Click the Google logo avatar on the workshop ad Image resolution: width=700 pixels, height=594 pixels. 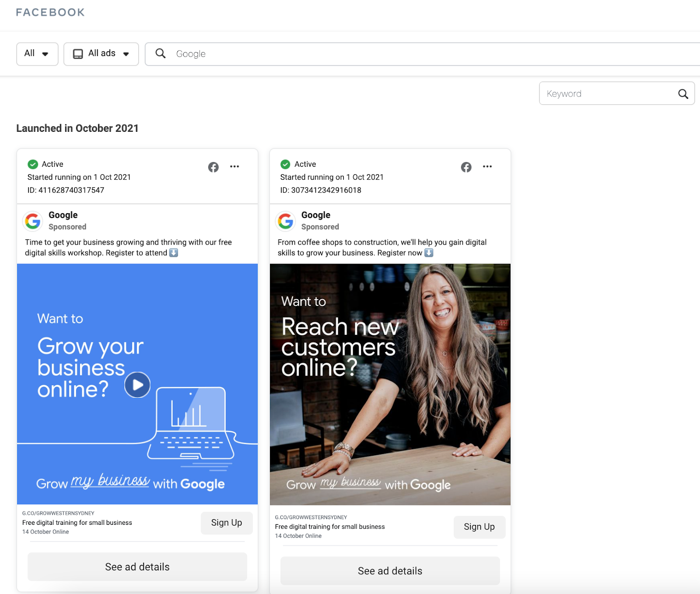(33, 221)
